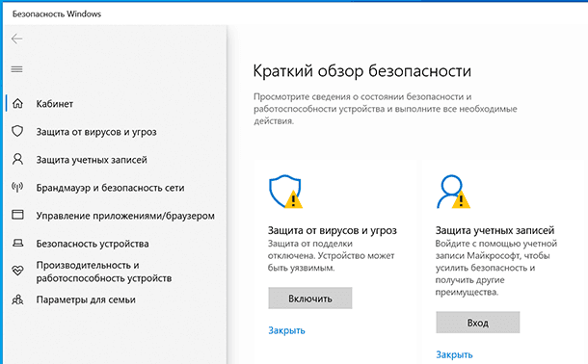Click the person icon for account protection
The width and height of the screenshot is (588, 364).
(17, 159)
